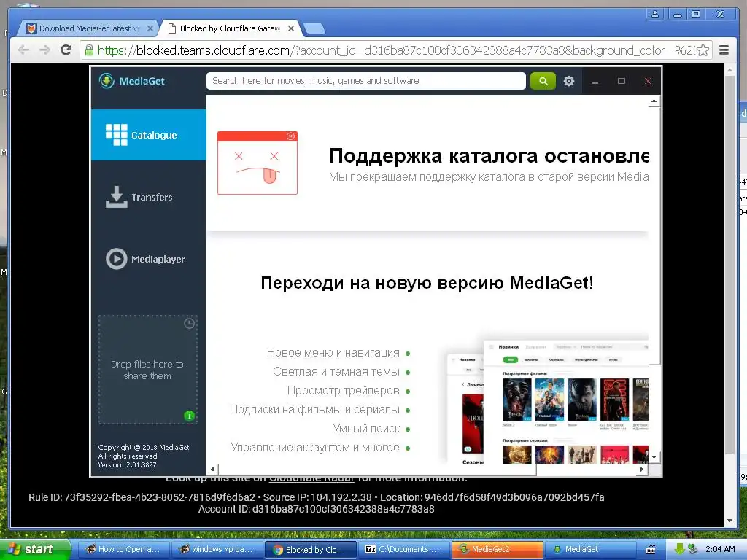This screenshot has width=747, height=560.
Task: Click the MediaGet content scroll down arrow
Action: pos(654,457)
